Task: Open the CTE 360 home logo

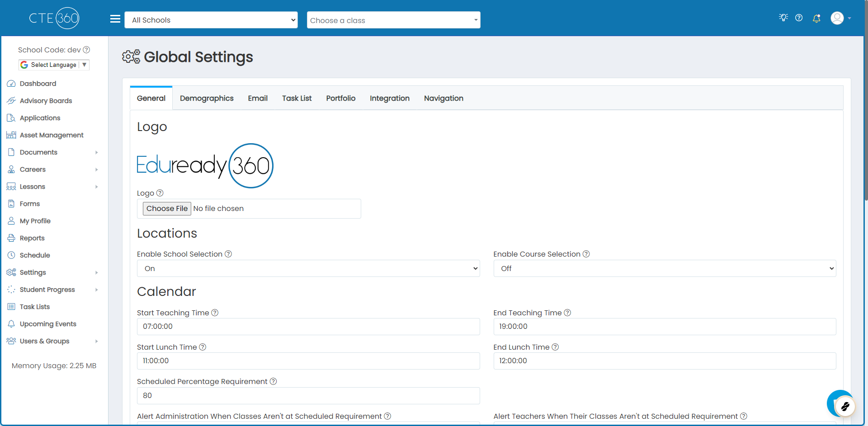Action: tap(54, 18)
